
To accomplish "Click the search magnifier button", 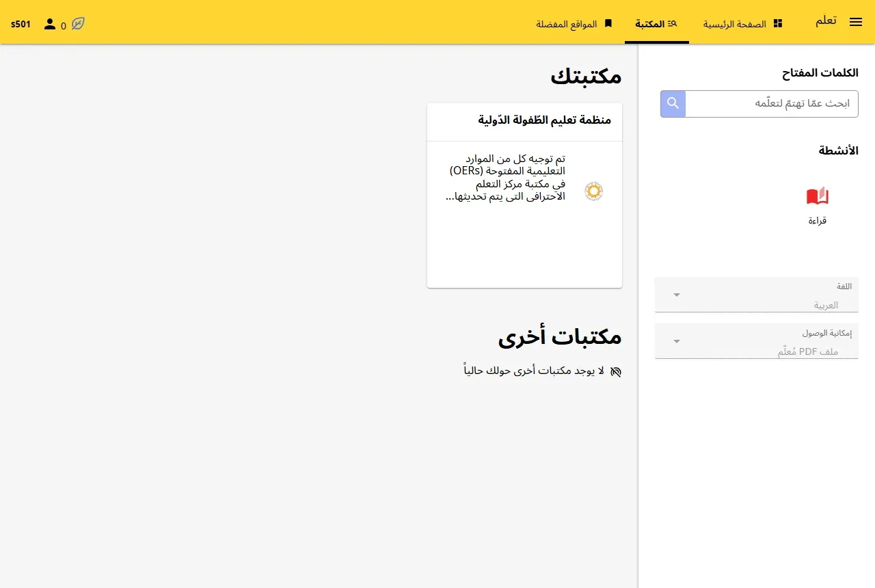I will [673, 103].
